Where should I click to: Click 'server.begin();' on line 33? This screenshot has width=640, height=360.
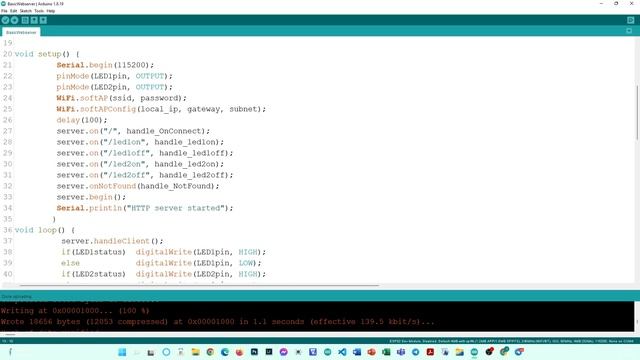[91, 197]
